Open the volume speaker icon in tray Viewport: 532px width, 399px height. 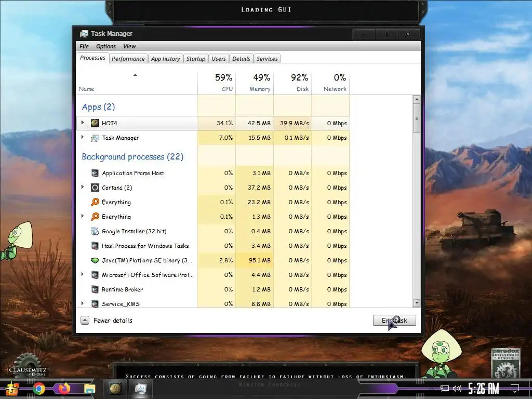(x=457, y=389)
